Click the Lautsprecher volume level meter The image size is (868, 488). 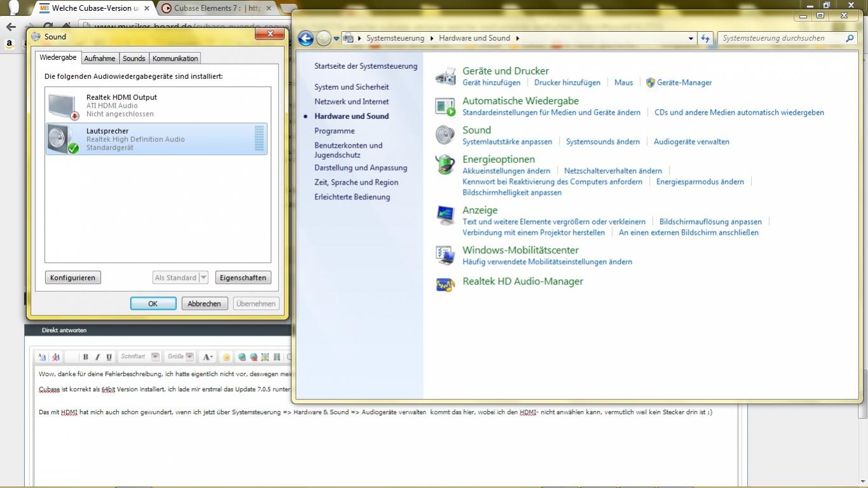(x=259, y=139)
